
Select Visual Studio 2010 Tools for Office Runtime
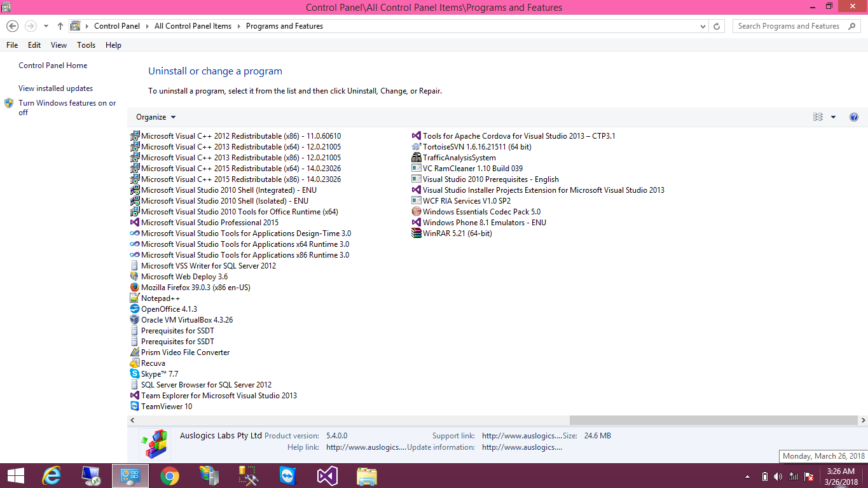click(x=234, y=212)
